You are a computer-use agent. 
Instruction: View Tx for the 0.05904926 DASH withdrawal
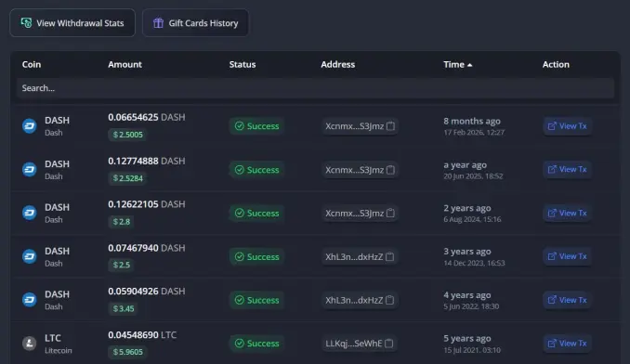(x=568, y=300)
